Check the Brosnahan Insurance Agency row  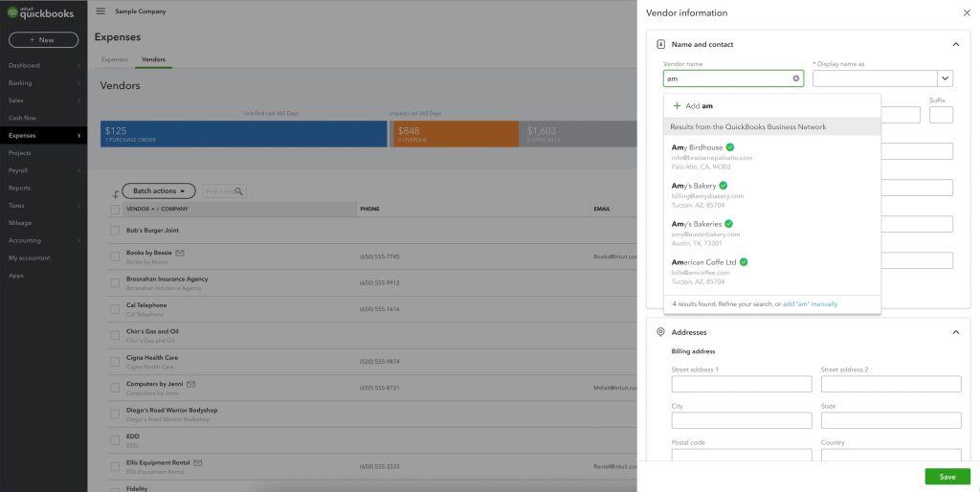[115, 282]
